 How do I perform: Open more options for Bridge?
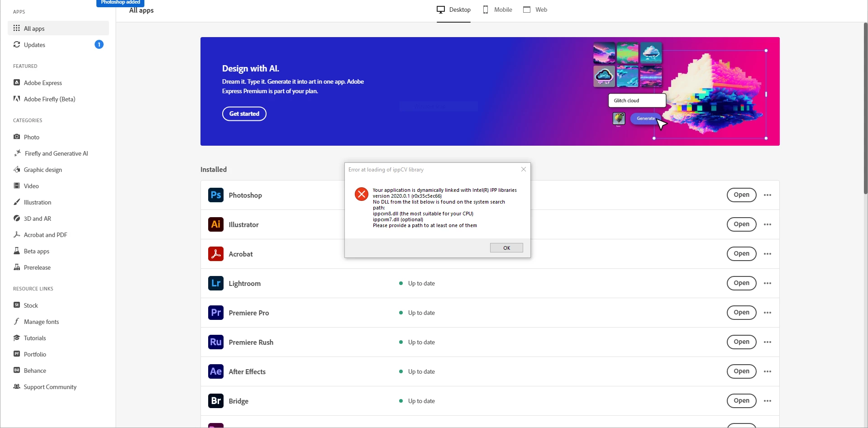coord(768,401)
